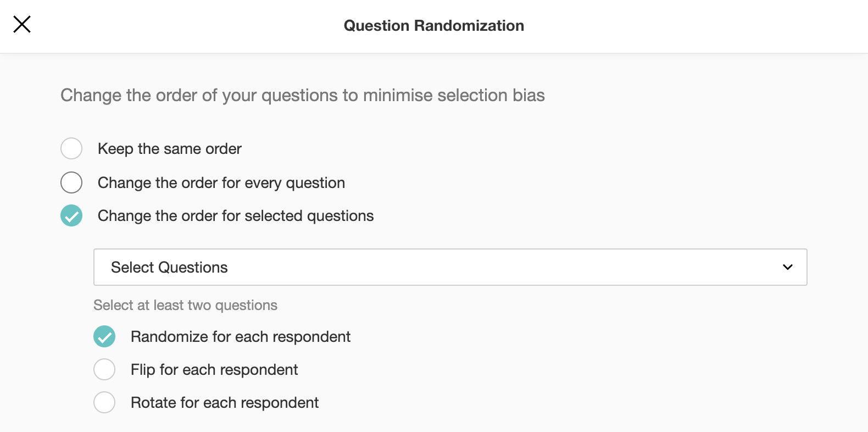Pick the Rotate for each respondent radio

[104, 402]
